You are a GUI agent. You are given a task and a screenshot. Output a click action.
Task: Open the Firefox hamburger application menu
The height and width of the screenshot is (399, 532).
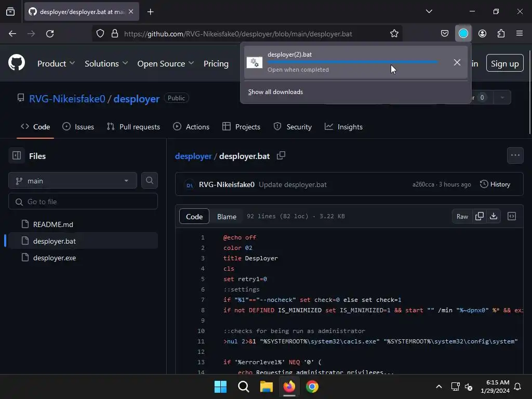[x=520, y=33]
